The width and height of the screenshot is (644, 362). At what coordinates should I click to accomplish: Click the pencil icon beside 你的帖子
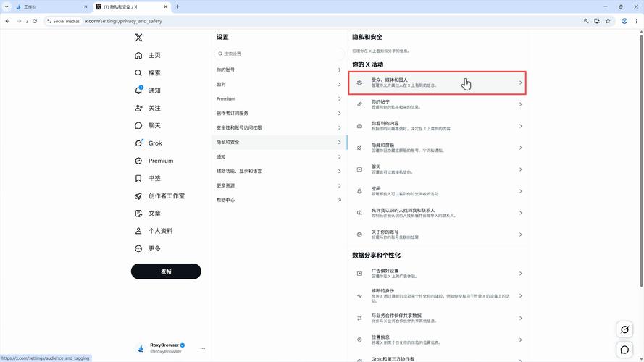(359, 104)
